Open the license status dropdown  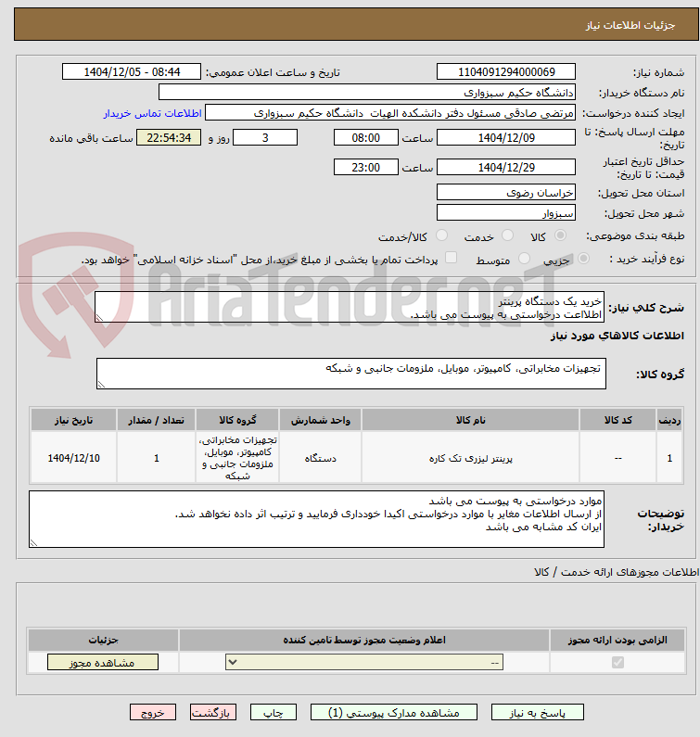pos(364,663)
